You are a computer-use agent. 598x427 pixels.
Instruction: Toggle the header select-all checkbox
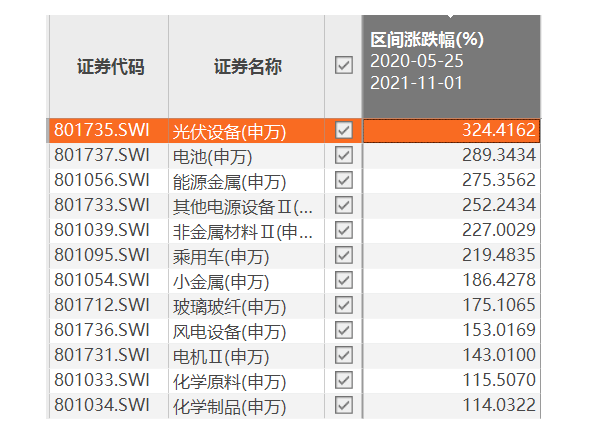[344, 65]
